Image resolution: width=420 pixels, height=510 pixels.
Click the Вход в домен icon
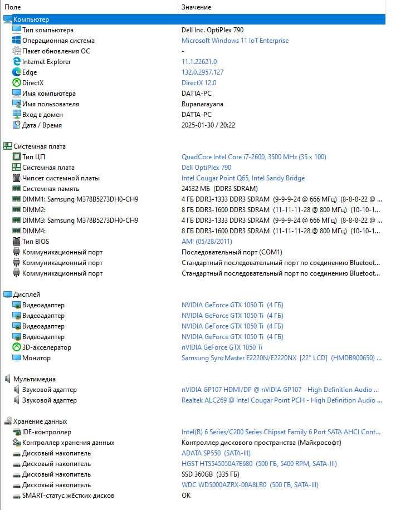(x=16, y=115)
